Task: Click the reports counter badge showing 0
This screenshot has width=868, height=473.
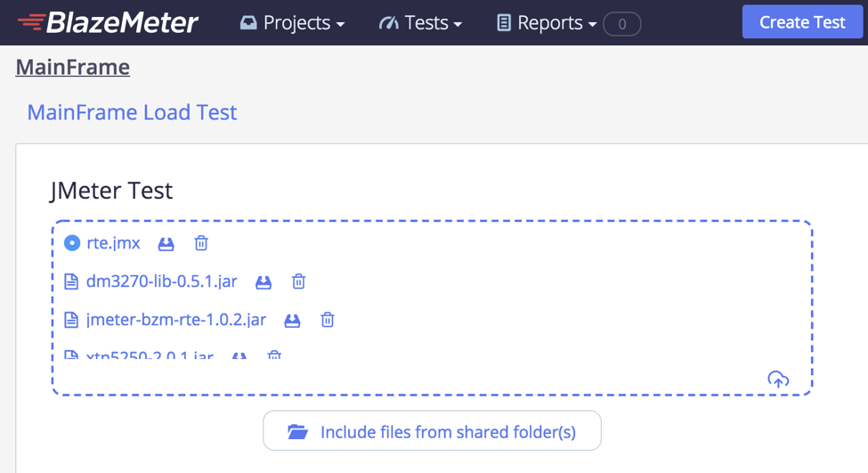Action: pos(621,24)
